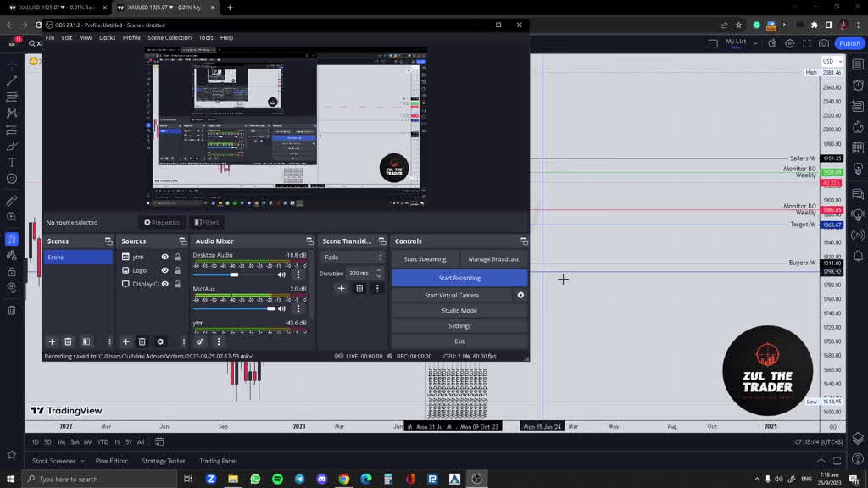The height and width of the screenshot is (488, 868).
Task: Remove selected scene with trash icon
Action: (x=69, y=341)
